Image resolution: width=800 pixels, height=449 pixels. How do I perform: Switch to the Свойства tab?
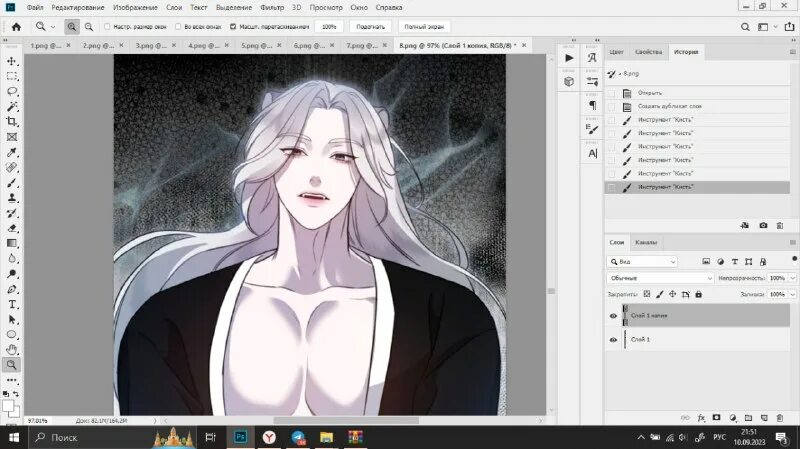[x=648, y=52]
